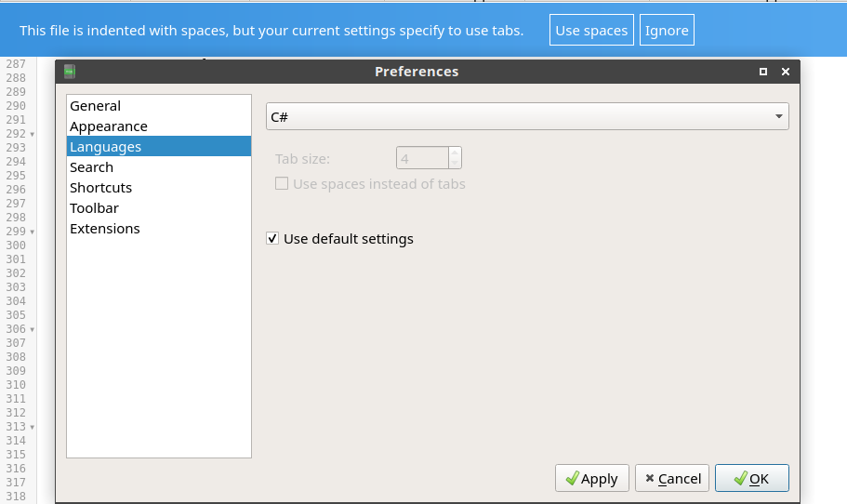The height and width of the screenshot is (504, 847).
Task: Collapse code fold at line 313
Action: pos(32,428)
